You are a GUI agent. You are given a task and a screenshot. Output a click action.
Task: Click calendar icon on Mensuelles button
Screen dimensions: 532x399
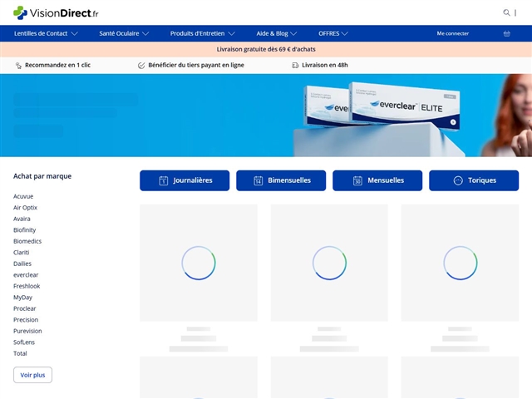[357, 180]
